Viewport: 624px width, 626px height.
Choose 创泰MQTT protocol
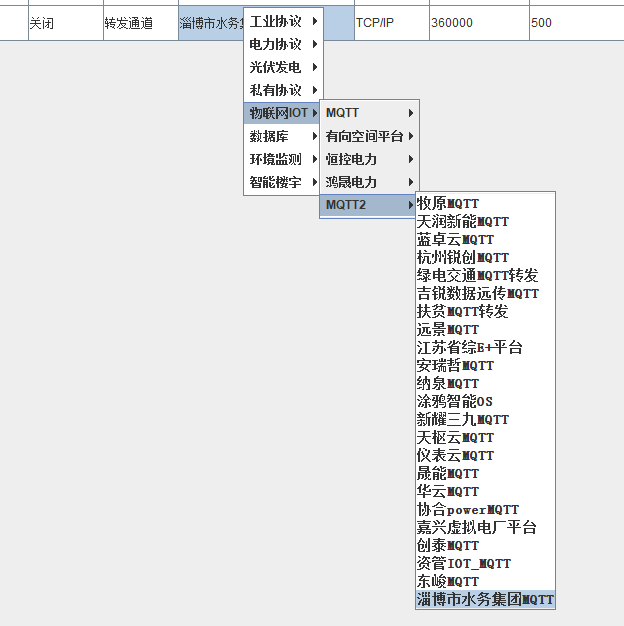(485, 545)
